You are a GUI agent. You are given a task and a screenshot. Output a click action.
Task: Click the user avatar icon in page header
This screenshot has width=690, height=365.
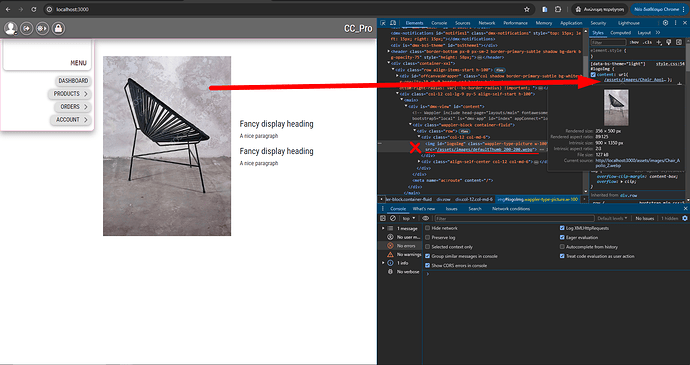click(x=10, y=29)
